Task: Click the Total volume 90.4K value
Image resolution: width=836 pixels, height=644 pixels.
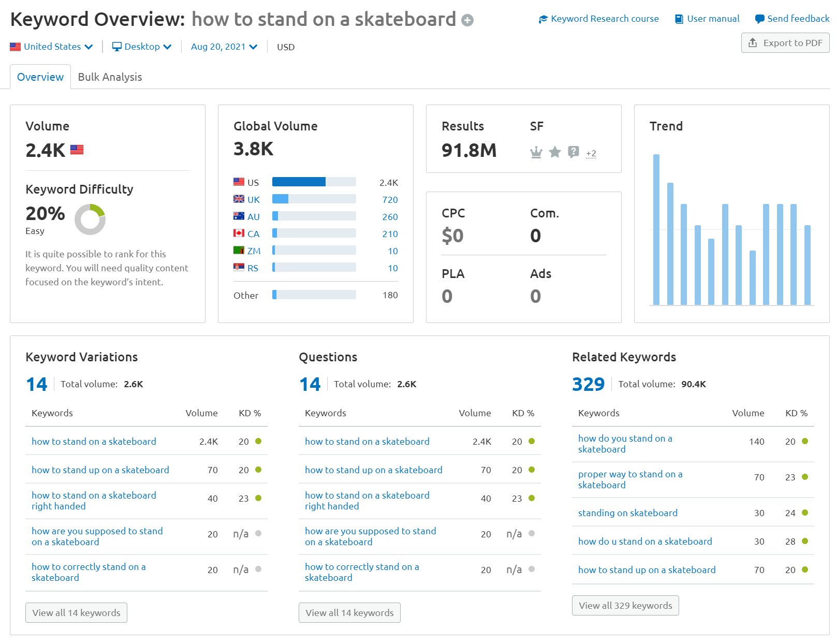Action: 694,384
